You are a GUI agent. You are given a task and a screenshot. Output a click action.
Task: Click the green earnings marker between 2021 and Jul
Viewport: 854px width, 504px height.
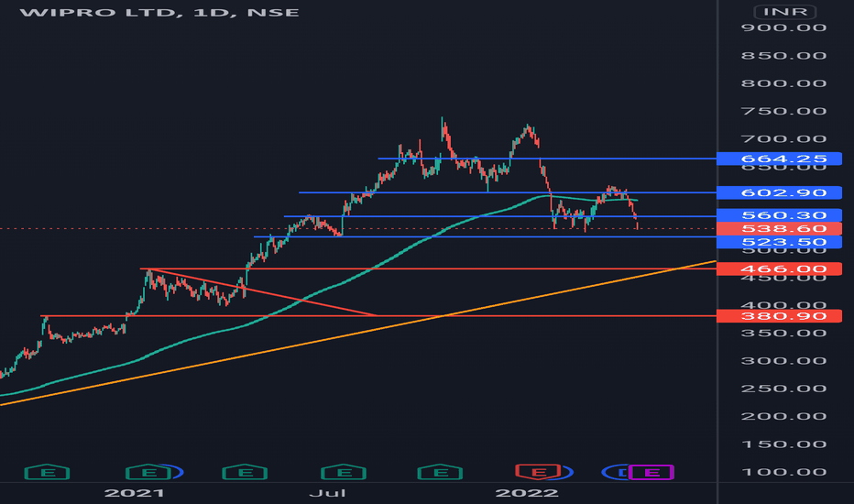click(245, 472)
